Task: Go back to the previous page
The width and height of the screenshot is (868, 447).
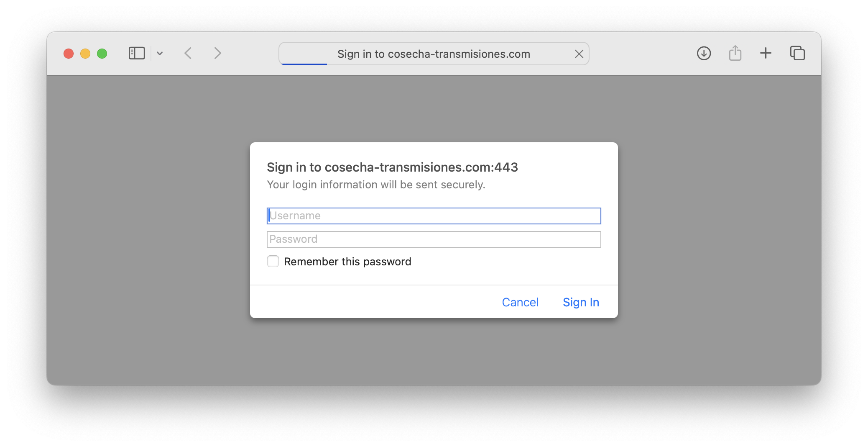Action: [x=188, y=54]
